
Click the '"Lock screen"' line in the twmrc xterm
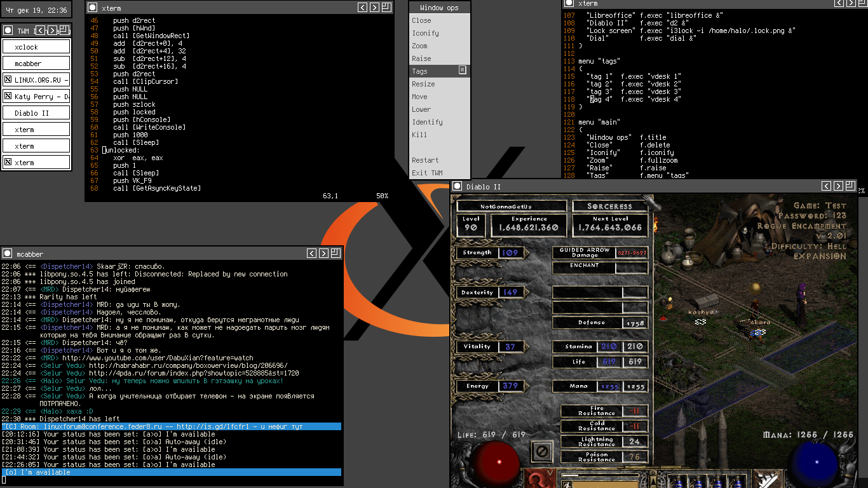pos(691,30)
